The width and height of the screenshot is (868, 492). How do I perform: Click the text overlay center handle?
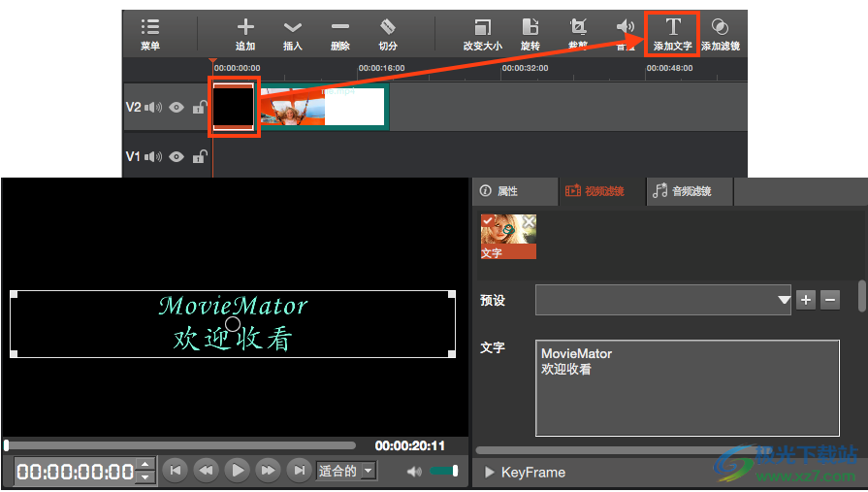[x=233, y=323]
